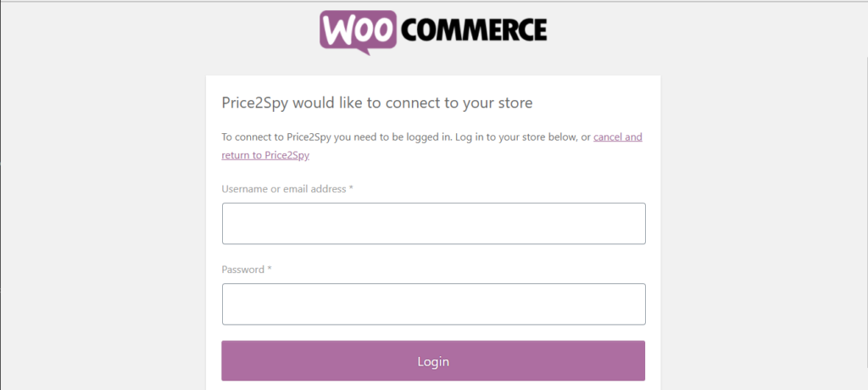This screenshot has height=390, width=868.
Task: Click the asterisk after the Password label
Action: [x=270, y=270]
